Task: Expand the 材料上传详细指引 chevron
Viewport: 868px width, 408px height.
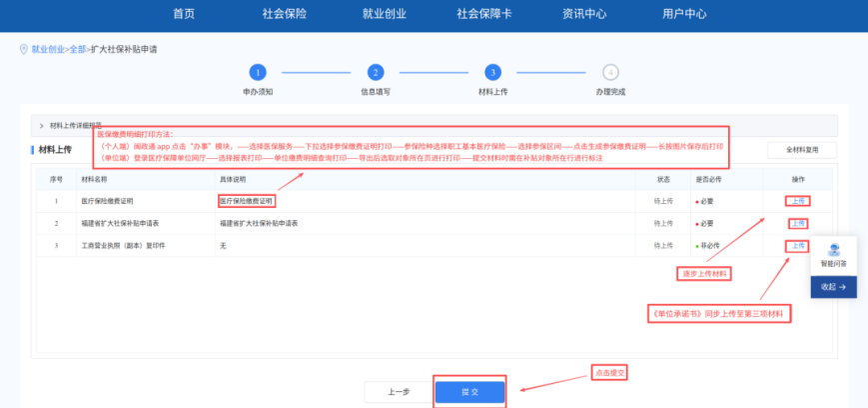Action: click(41, 126)
